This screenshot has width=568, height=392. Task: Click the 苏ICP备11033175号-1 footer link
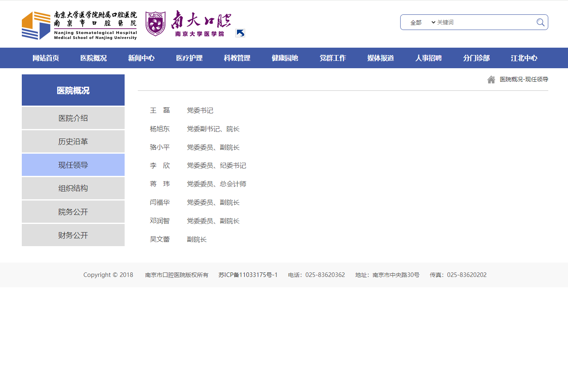click(248, 275)
